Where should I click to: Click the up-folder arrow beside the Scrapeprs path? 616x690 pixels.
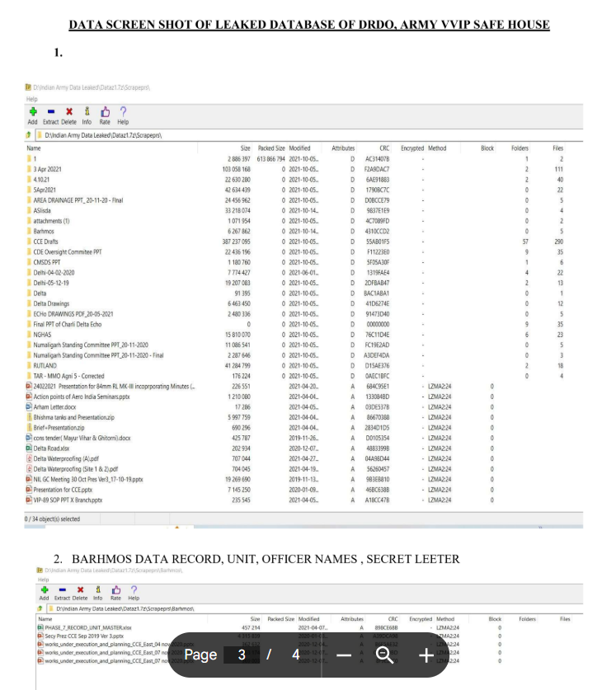pyautogui.click(x=30, y=134)
